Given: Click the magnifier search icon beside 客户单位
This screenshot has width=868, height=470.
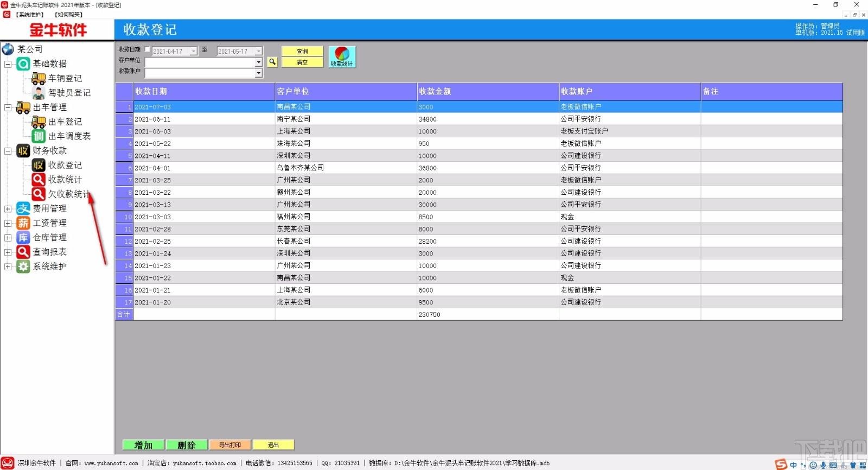Looking at the screenshot, I should [x=272, y=62].
